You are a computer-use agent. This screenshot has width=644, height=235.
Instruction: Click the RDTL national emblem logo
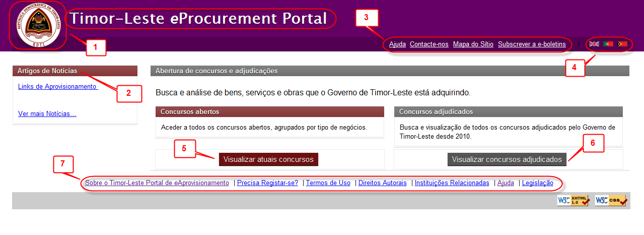38,25
